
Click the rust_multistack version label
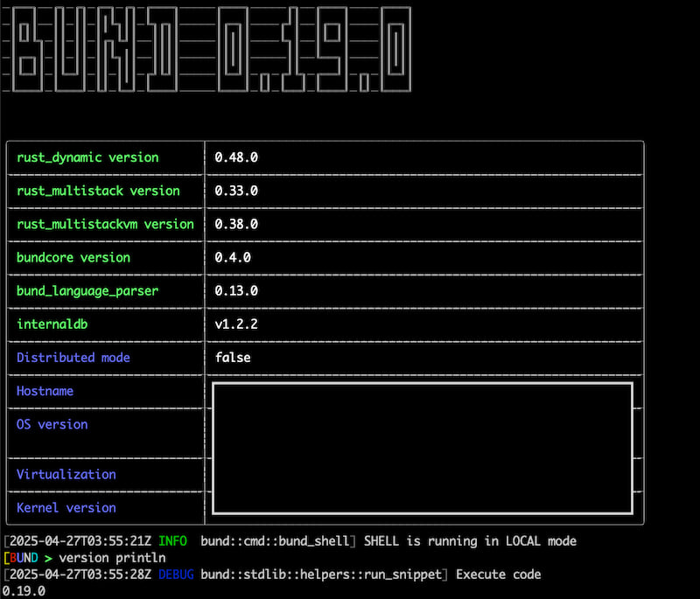pyautogui.click(x=98, y=191)
